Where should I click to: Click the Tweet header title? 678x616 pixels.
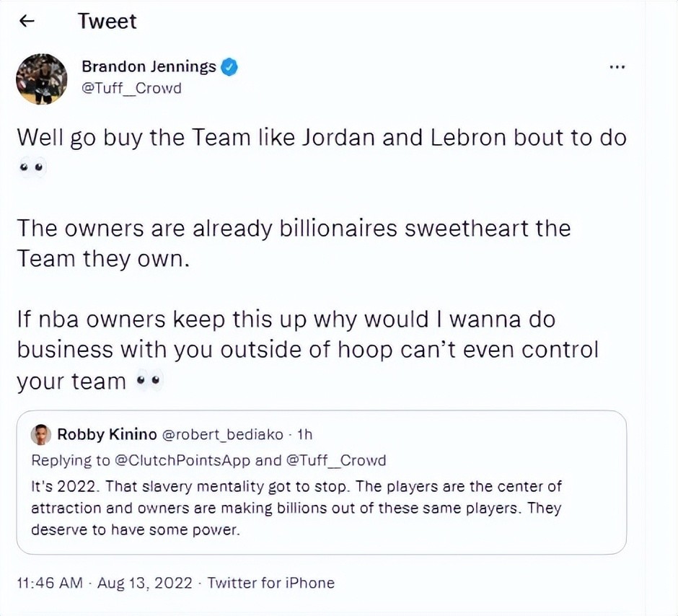tap(107, 21)
